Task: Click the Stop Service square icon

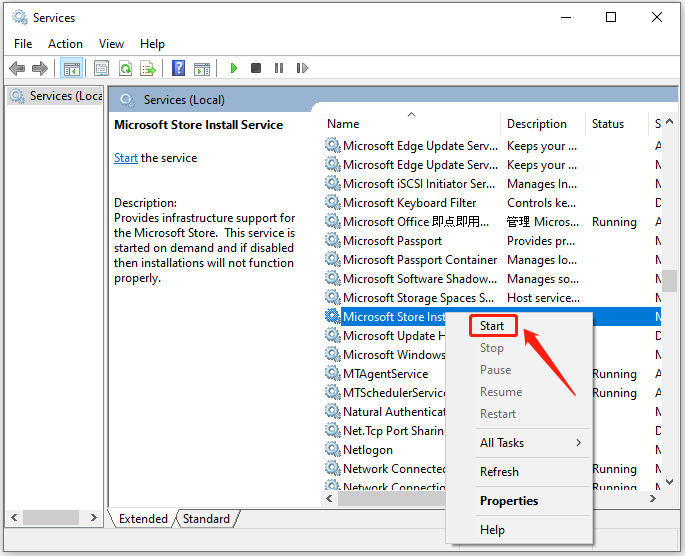Action: (x=256, y=68)
